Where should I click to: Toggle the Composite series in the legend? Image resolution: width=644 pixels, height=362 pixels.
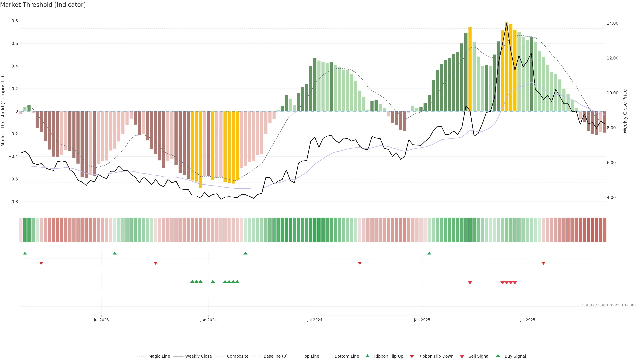(x=237, y=356)
